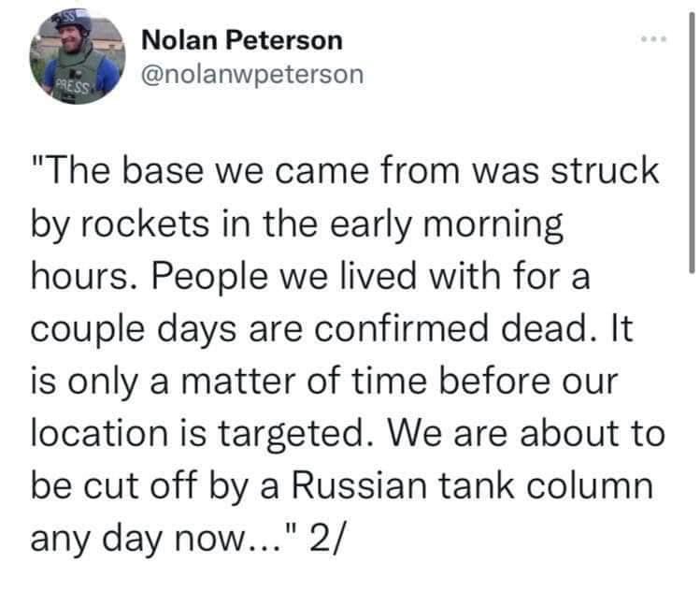Click the words "tank column" in the tweet
This screenshot has height=592, width=700.
pyautogui.click(x=546, y=485)
